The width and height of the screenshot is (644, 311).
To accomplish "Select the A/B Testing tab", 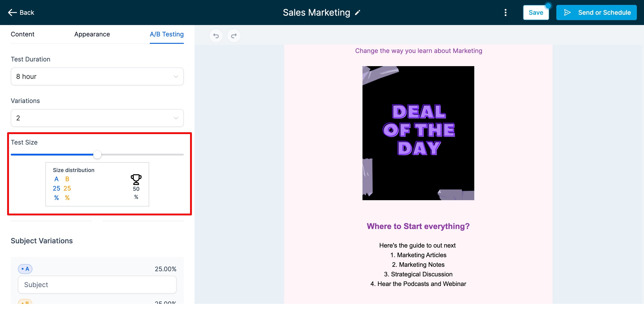I will 167,34.
